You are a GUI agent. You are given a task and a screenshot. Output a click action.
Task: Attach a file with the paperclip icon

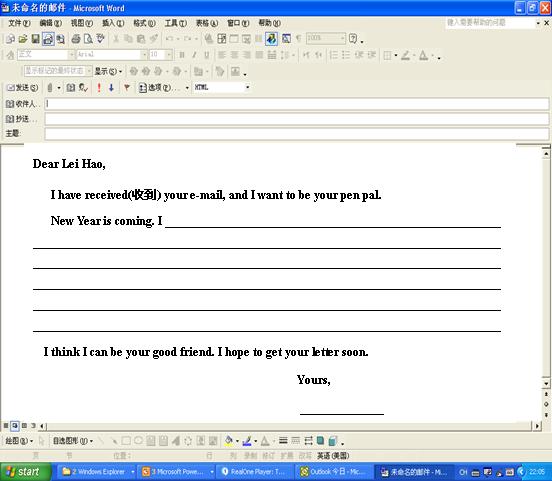pos(50,87)
